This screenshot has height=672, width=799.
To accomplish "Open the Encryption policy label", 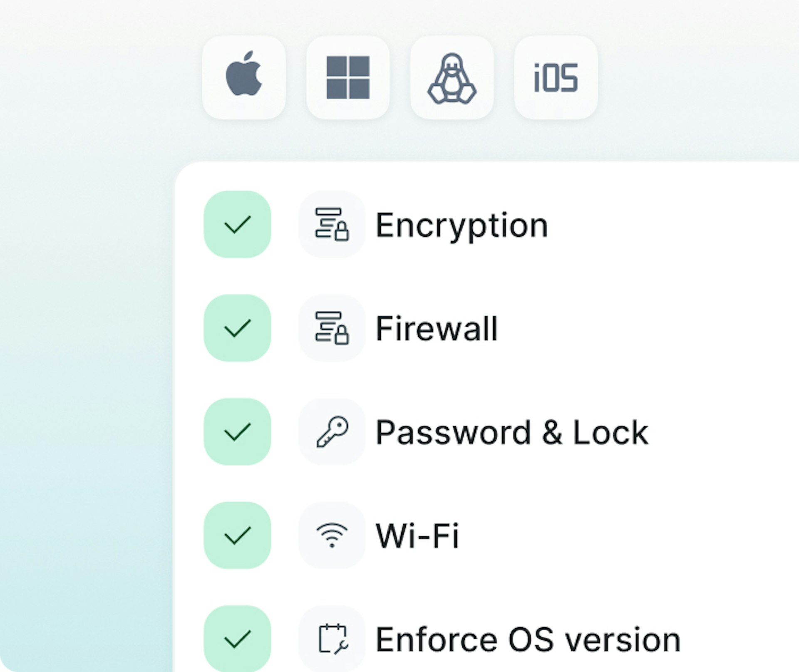I will [x=462, y=225].
